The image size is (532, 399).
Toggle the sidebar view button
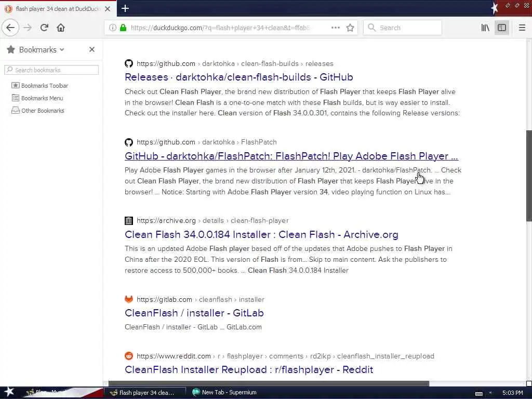pos(502,28)
